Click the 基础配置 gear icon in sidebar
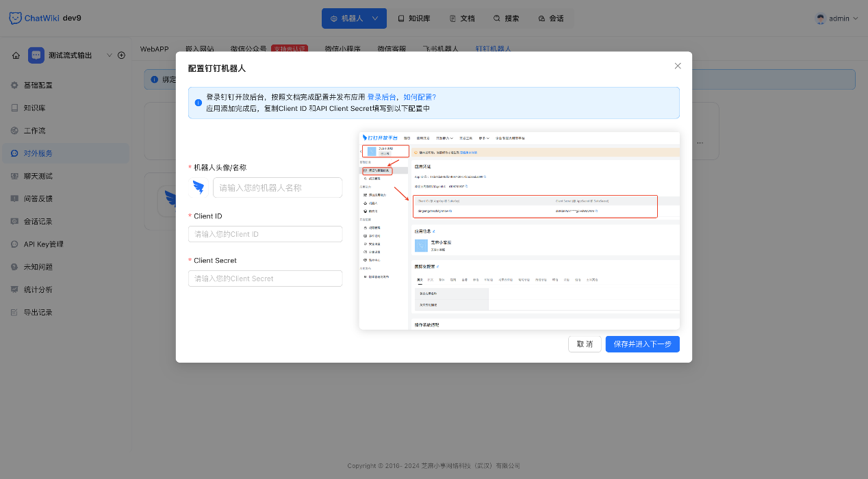 (x=14, y=86)
